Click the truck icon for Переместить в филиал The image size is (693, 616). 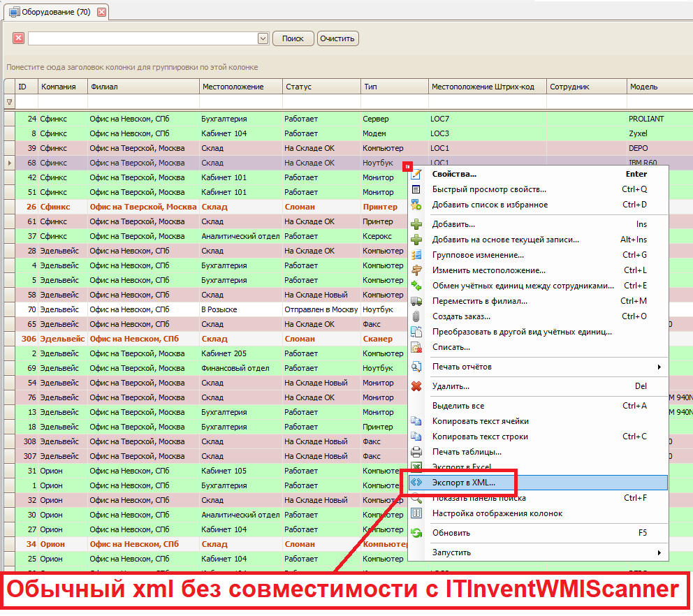(x=416, y=301)
